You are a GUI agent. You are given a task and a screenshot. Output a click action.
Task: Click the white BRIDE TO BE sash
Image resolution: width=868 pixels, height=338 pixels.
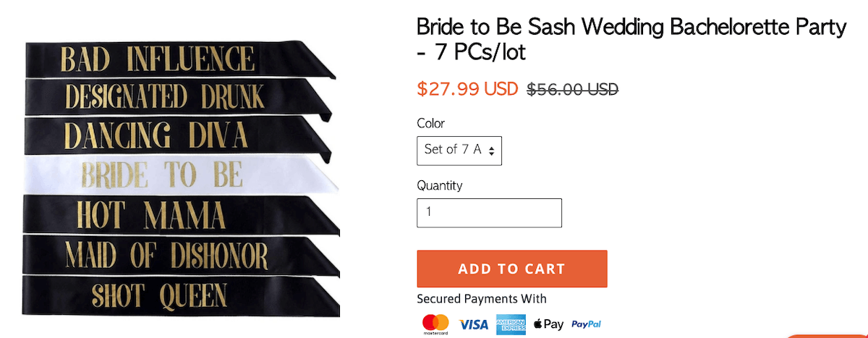coord(162,174)
